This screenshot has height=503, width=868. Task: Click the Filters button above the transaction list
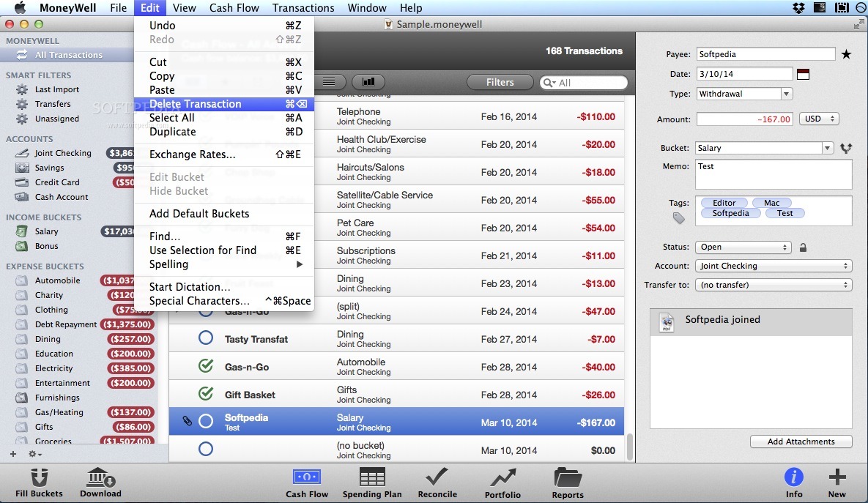(500, 82)
